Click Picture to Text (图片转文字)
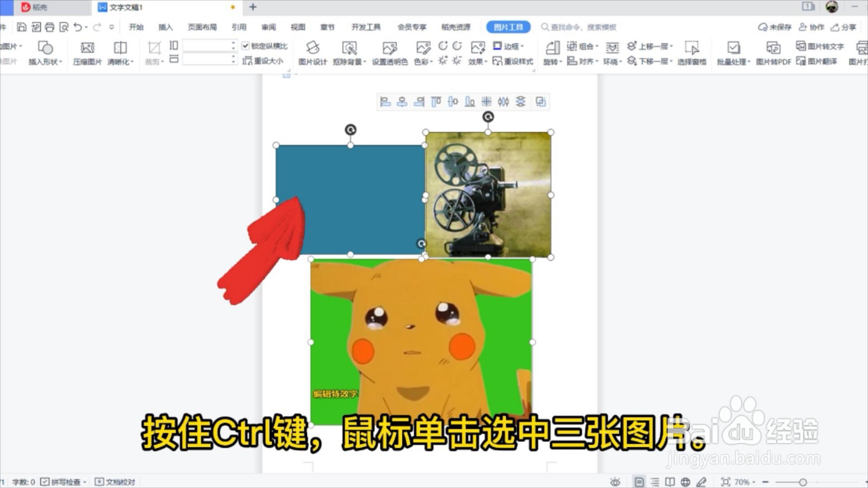Viewport: 868px width, 488px height. click(820, 46)
